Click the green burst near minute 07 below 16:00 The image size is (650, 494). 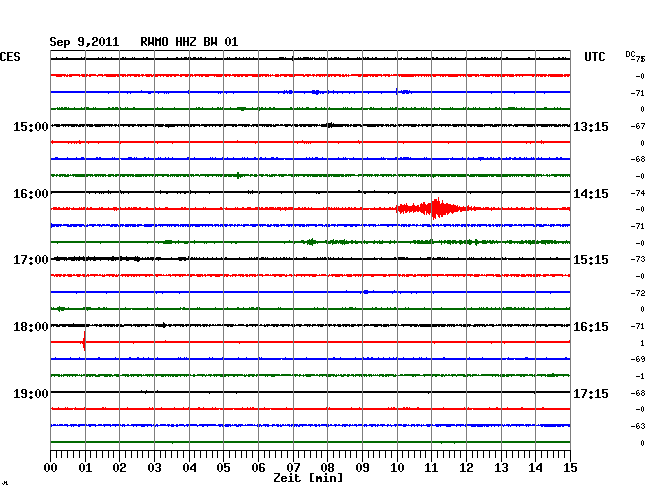[310, 242]
